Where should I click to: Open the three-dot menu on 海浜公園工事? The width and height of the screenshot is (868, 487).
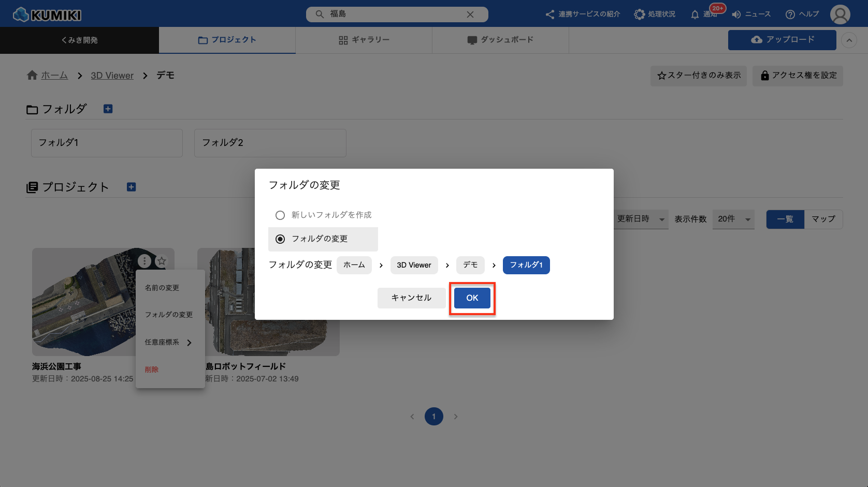click(x=144, y=261)
